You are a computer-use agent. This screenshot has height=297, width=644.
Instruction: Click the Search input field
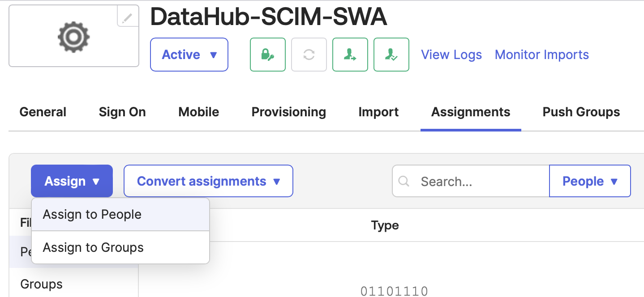pyautogui.click(x=471, y=181)
